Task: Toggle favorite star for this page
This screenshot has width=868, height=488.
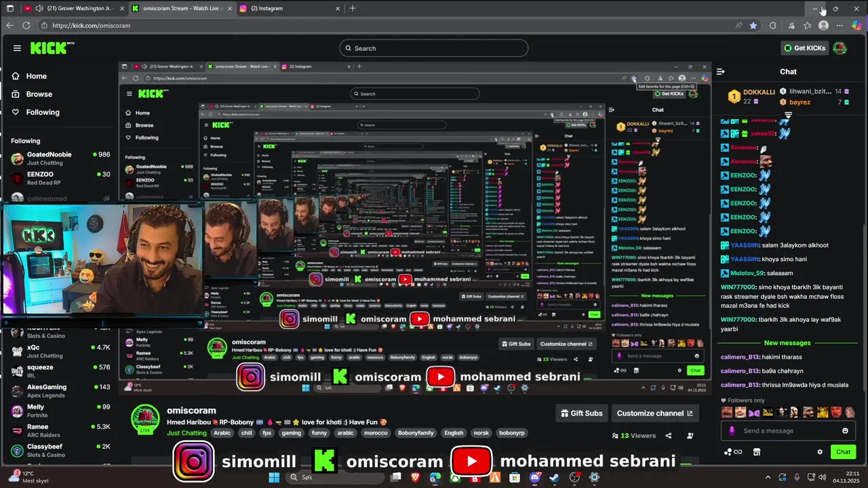Action: [753, 25]
